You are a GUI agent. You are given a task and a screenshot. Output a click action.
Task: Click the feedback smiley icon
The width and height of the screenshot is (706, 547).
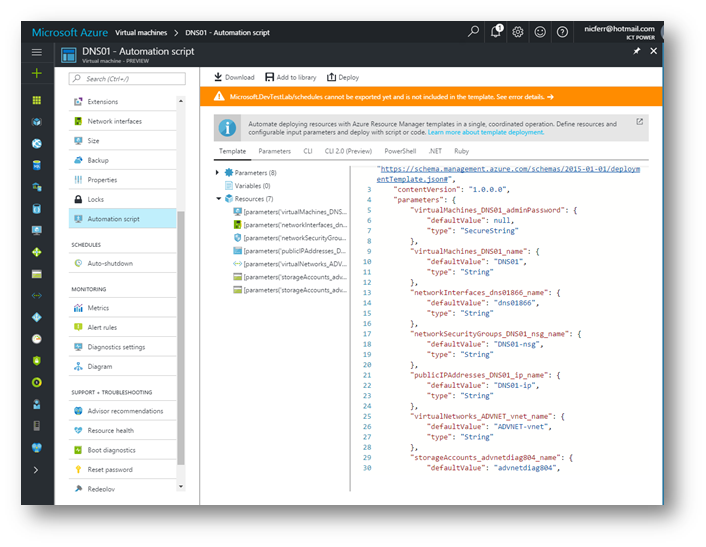(540, 32)
